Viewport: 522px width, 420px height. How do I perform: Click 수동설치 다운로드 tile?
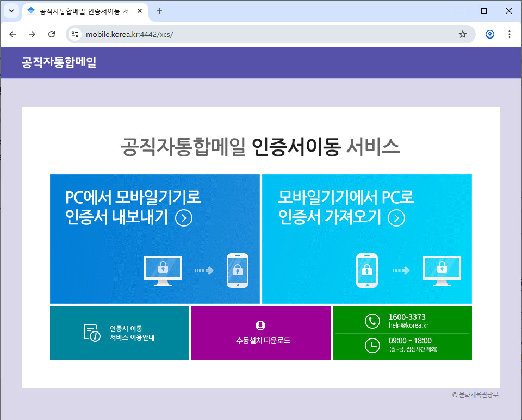click(x=261, y=333)
